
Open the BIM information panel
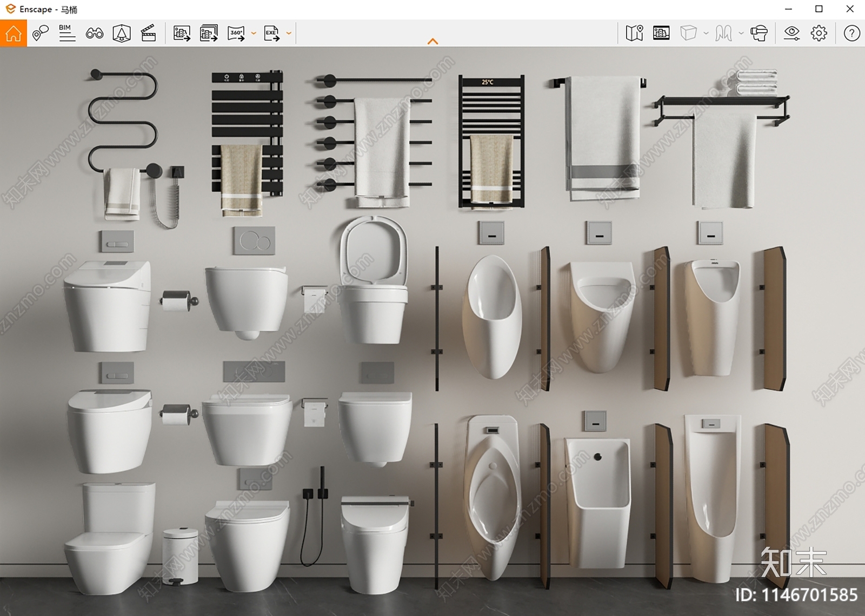(x=67, y=34)
